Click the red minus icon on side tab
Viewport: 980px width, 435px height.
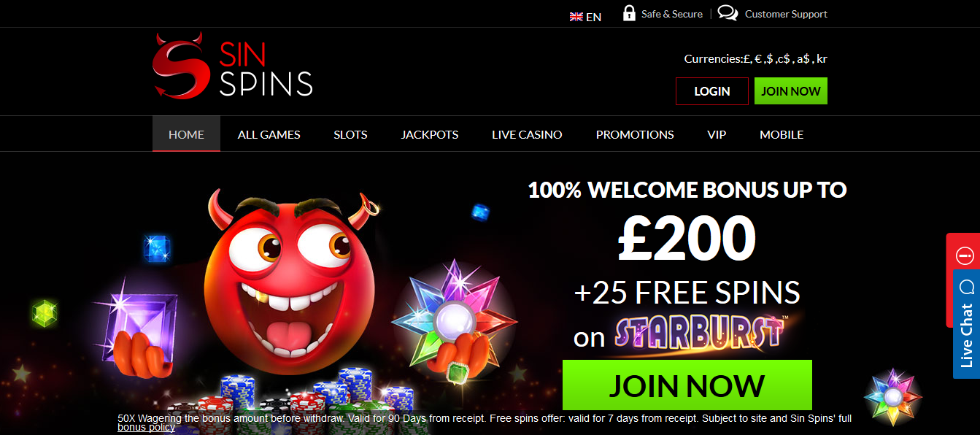click(965, 255)
